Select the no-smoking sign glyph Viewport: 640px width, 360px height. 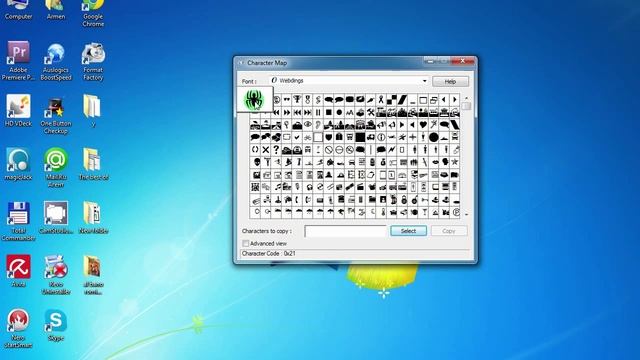[x=350, y=150]
